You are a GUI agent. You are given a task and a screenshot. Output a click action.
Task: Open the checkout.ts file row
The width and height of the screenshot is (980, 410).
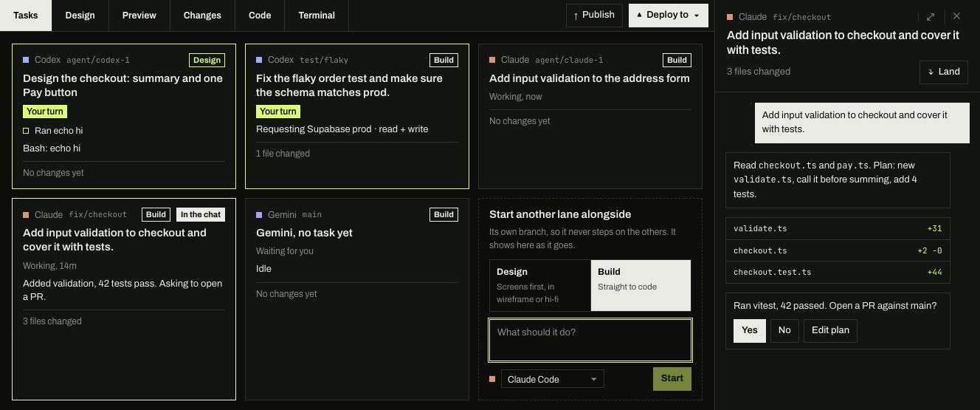pos(838,250)
